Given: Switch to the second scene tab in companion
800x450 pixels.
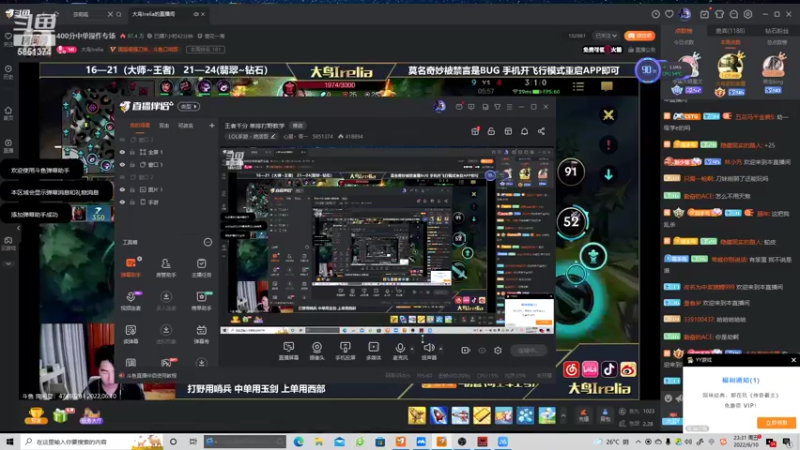Looking at the screenshot, I should 164,126.
